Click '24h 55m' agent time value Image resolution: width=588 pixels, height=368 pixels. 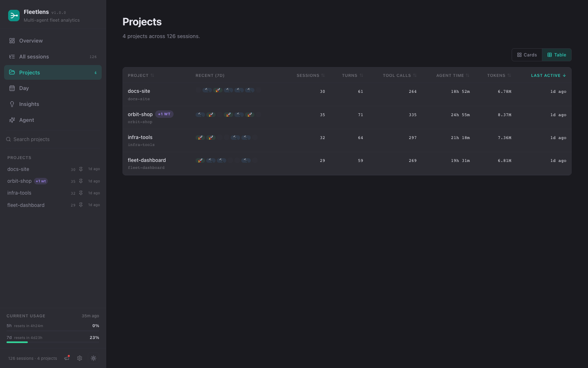coord(460,115)
